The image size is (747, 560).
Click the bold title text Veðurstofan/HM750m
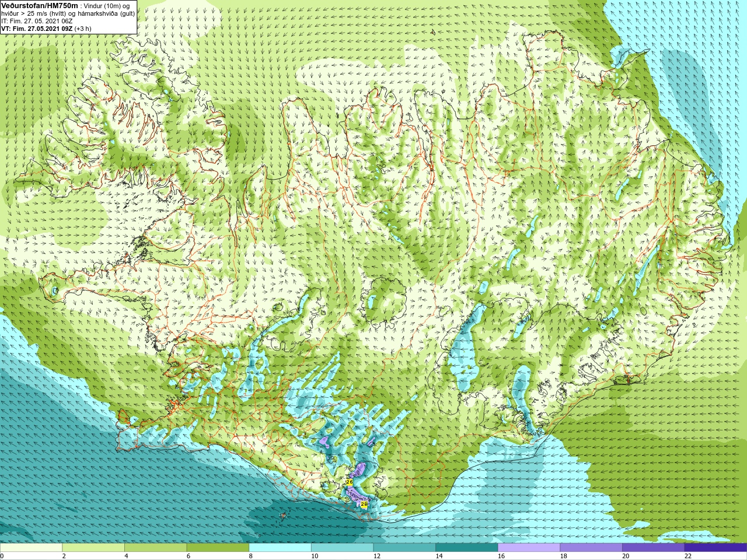tap(40, 6)
